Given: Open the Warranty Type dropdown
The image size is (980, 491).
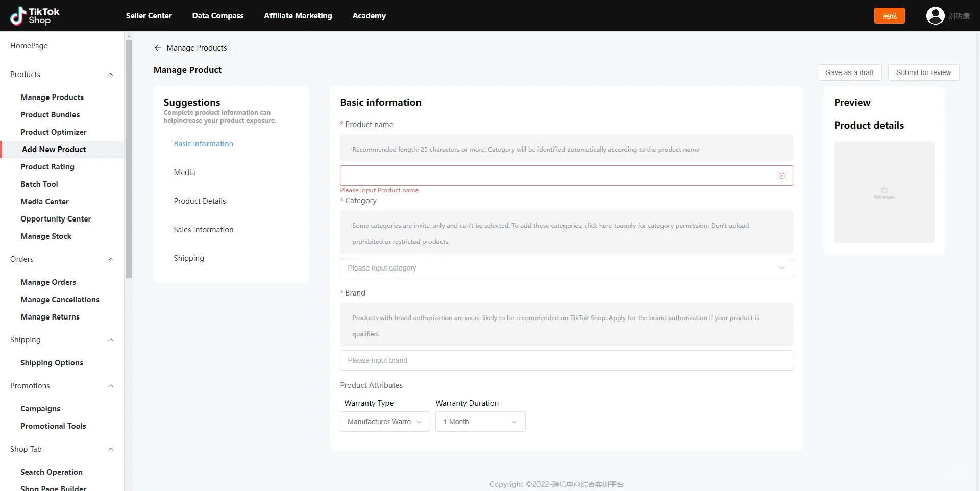Looking at the screenshot, I should click(385, 422).
